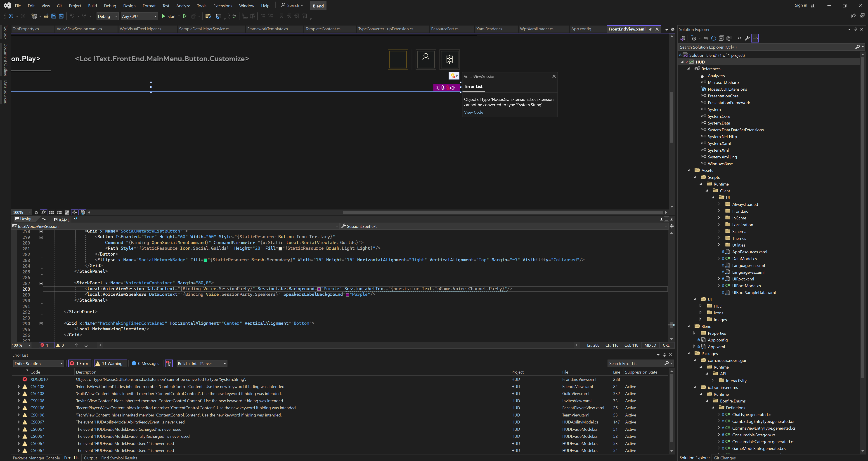Image resolution: width=868 pixels, height=461 pixels.
Task: Toggle the 1 Error filter button
Action: pos(79,364)
